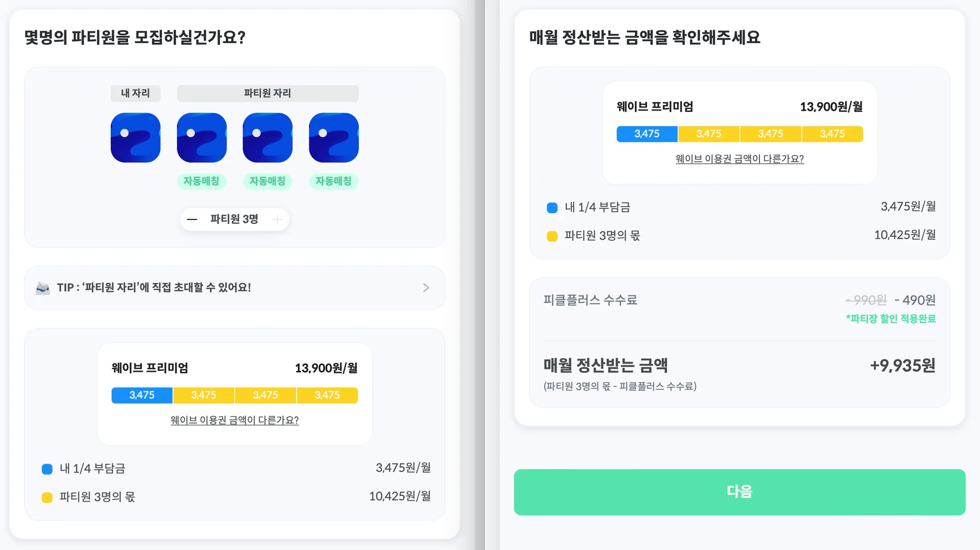Decrease party members with the minus stepper
The height and width of the screenshot is (550, 980).
click(x=192, y=219)
